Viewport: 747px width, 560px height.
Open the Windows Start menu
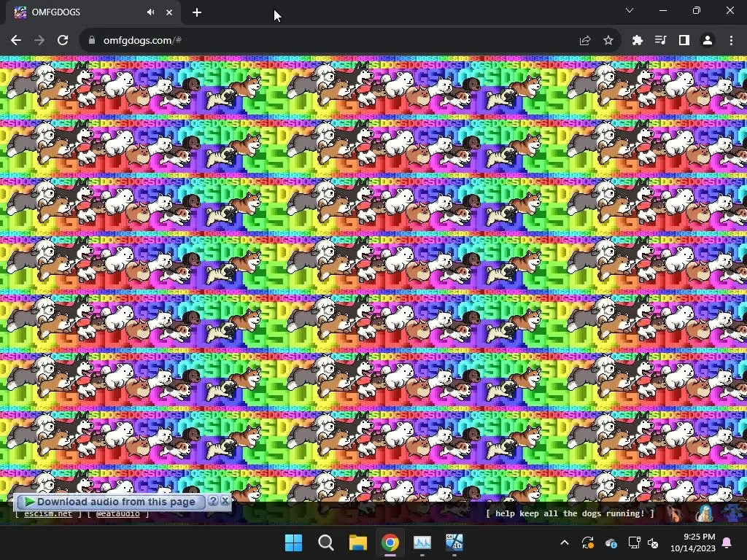pos(293,542)
